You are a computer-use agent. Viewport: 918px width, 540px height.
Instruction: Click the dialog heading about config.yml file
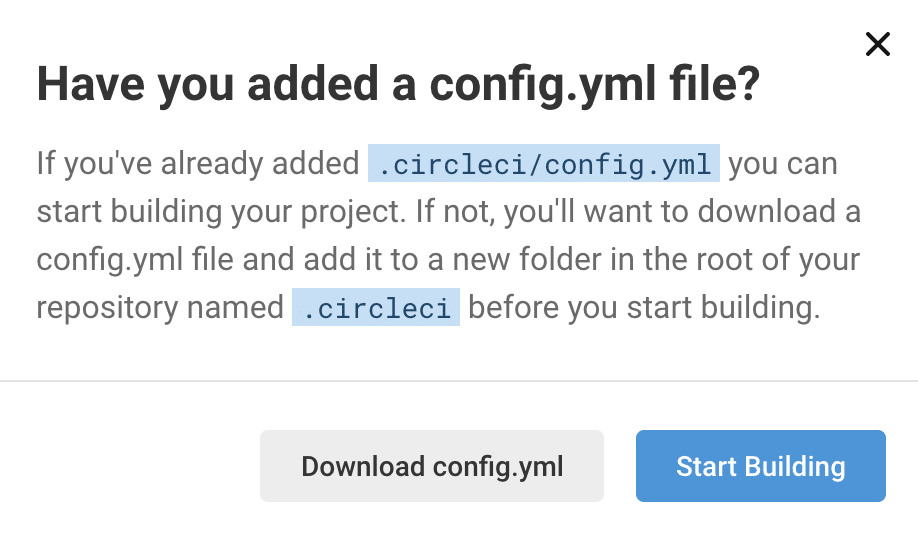[399, 85]
